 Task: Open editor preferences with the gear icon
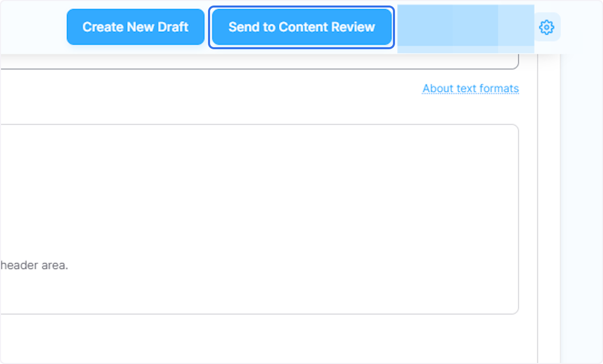tap(546, 27)
